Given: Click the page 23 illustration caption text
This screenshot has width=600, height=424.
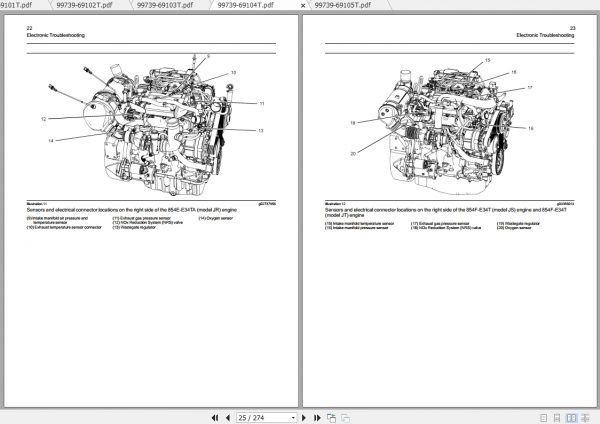Looking at the screenshot, I should coord(446,212).
